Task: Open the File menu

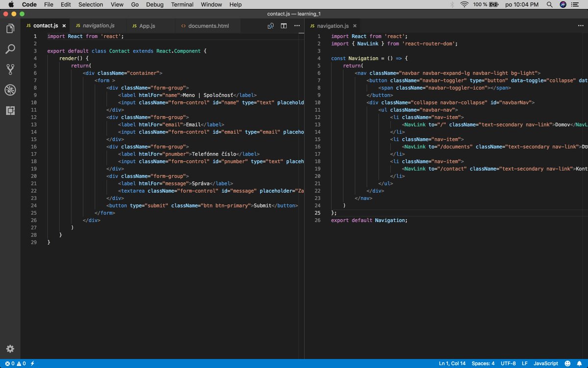Action: click(x=49, y=4)
